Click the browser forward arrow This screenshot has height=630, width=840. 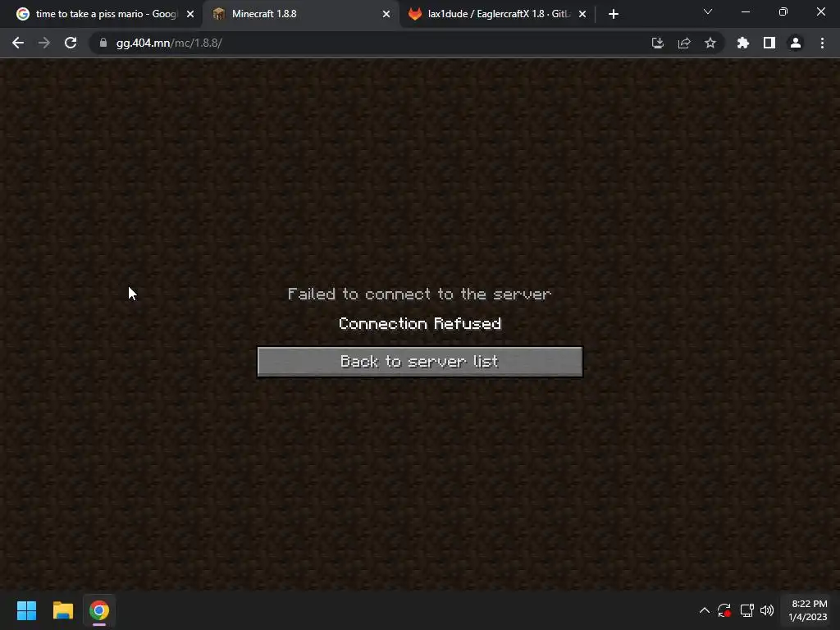pyautogui.click(x=44, y=43)
